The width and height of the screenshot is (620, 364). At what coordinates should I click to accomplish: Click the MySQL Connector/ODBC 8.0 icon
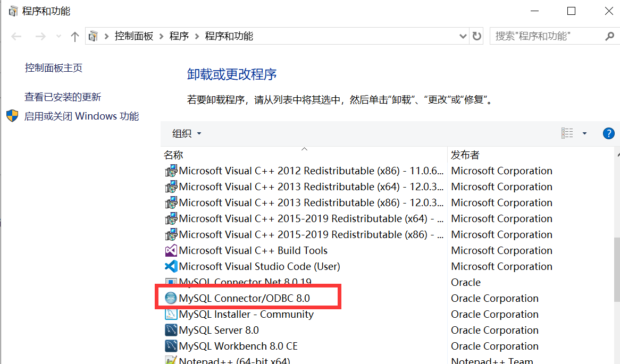[171, 298]
